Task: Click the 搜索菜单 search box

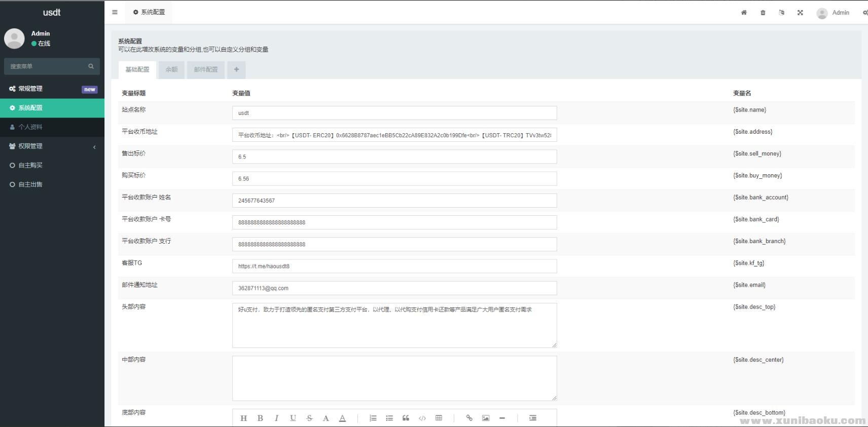Action: [x=47, y=66]
